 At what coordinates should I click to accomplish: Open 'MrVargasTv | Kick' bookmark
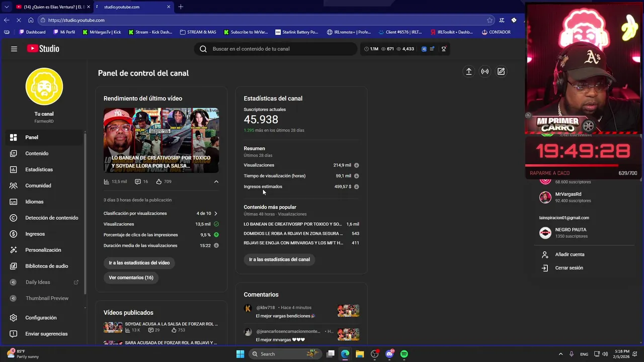pos(101,32)
